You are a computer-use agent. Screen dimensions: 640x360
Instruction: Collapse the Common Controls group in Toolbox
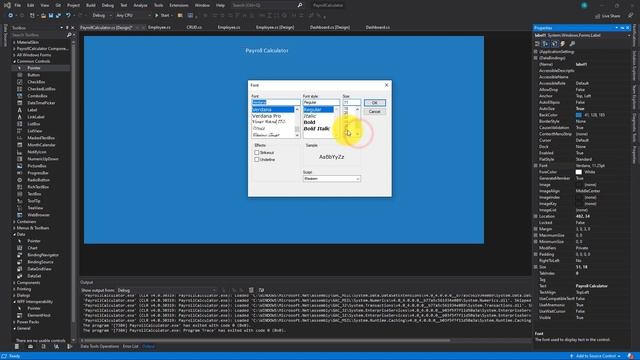point(14,61)
